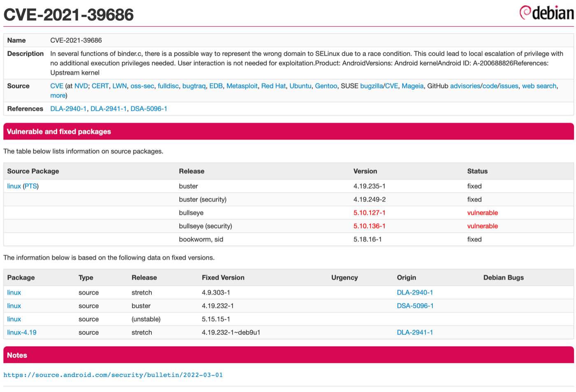Open GitHub advisories link
This screenshot has height=392, width=576.
(x=465, y=86)
